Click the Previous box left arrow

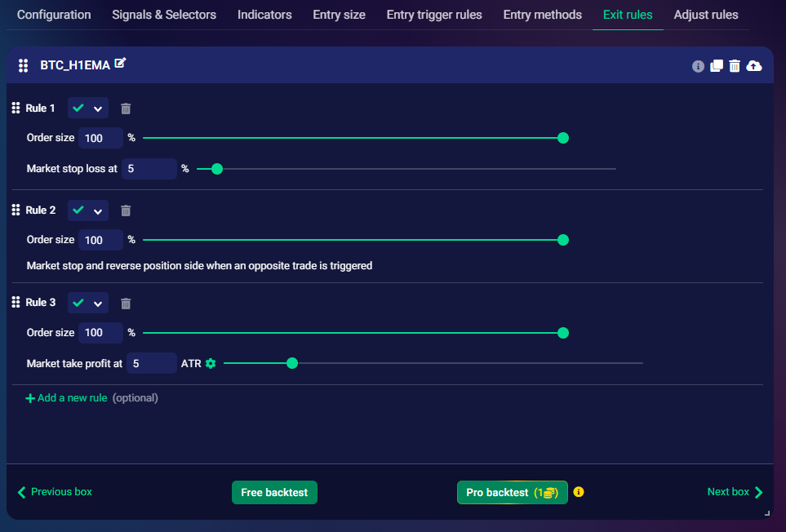point(21,492)
